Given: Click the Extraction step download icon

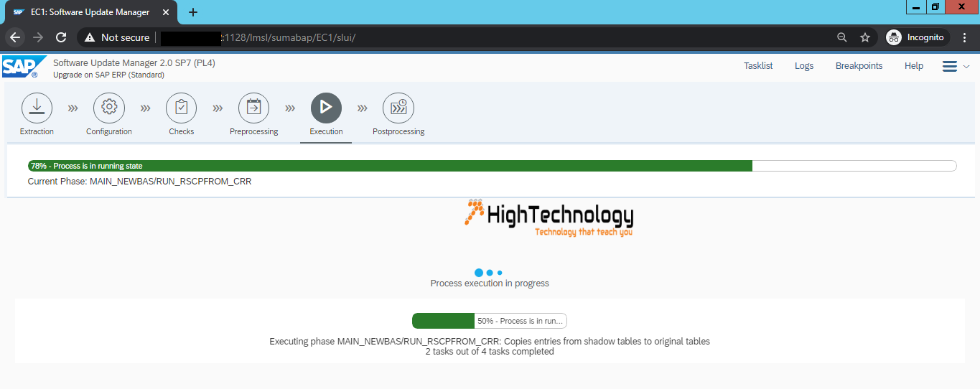Looking at the screenshot, I should point(37,108).
